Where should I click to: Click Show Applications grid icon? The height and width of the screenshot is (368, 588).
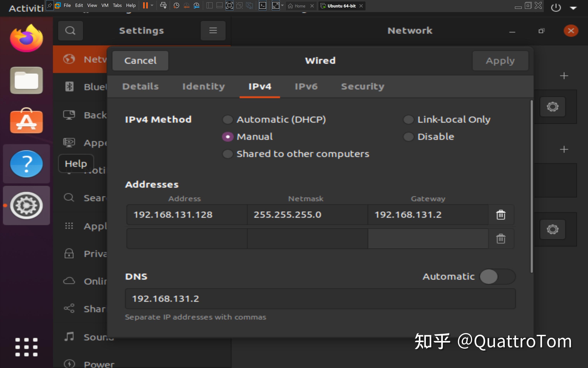(x=26, y=347)
